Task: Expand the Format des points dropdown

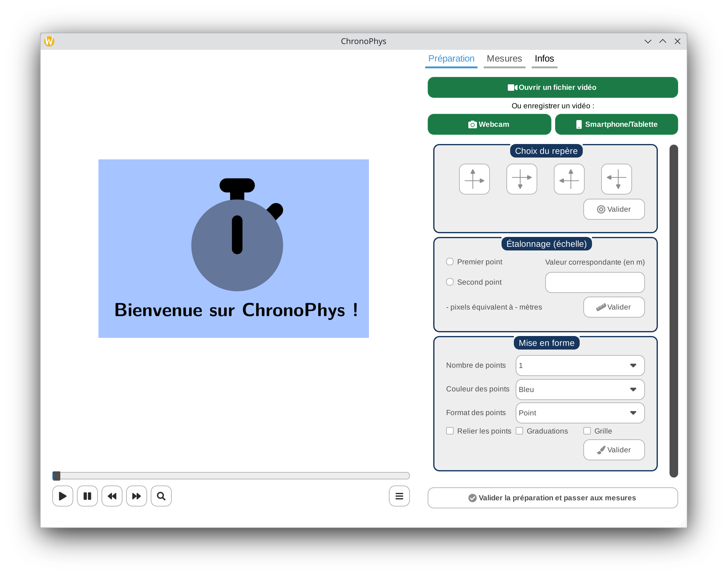Action: [x=580, y=413]
